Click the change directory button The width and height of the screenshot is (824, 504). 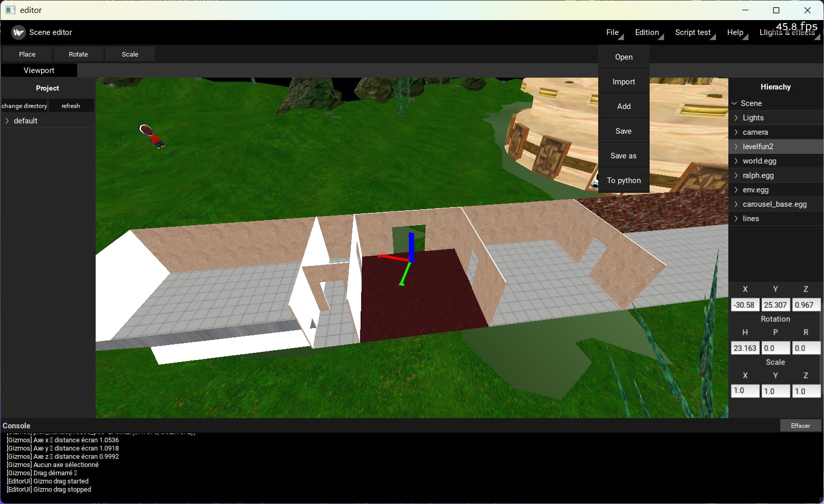click(x=24, y=106)
